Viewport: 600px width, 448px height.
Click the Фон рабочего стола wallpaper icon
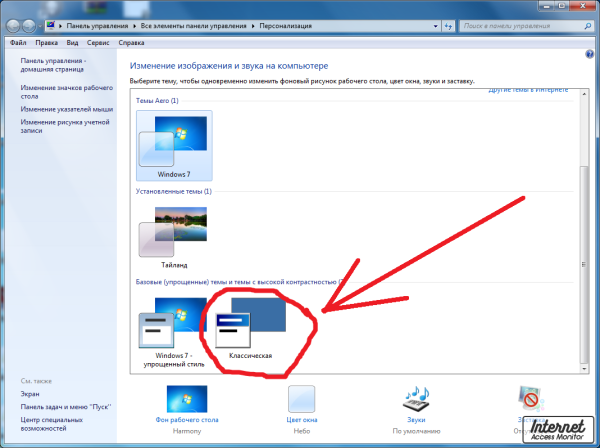[x=187, y=399]
